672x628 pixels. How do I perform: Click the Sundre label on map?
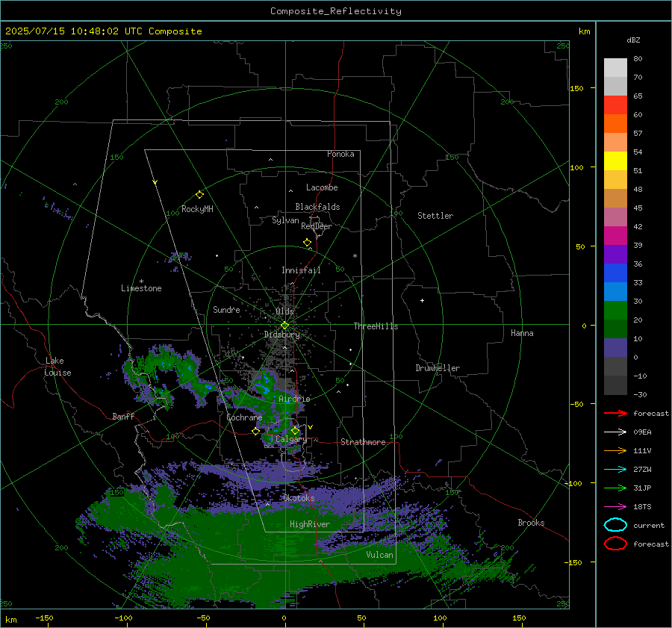(x=226, y=310)
